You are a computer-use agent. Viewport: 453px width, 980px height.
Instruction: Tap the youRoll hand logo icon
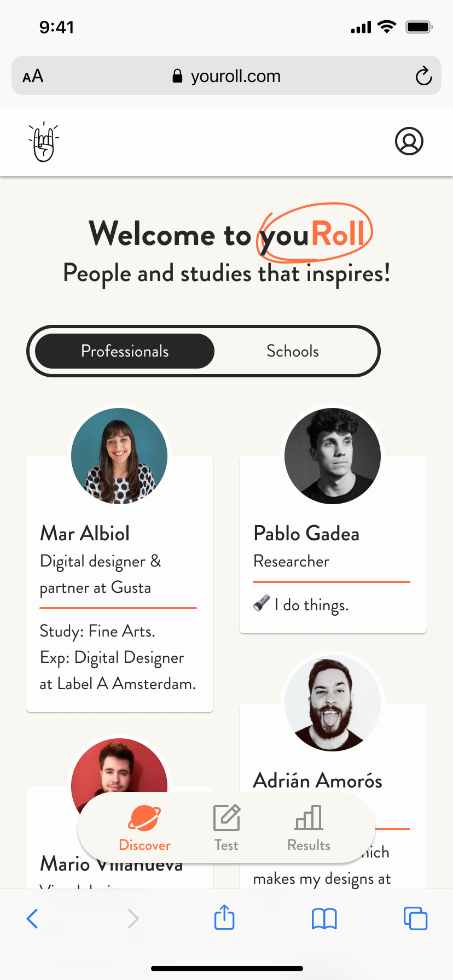coord(44,142)
